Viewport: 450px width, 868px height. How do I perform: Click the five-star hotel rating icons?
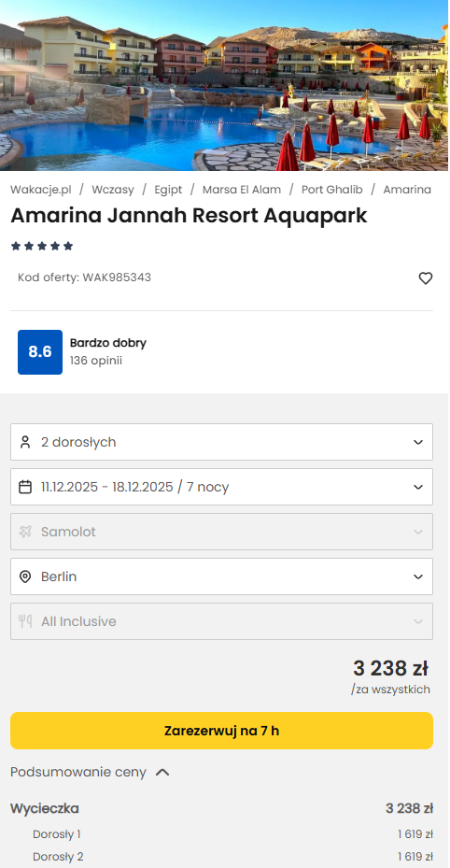42,247
